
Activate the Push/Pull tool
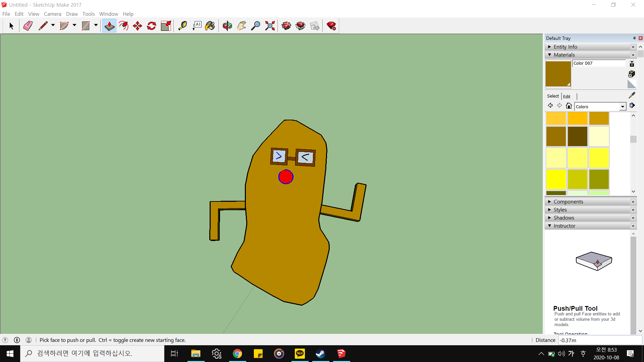[x=109, y=26]
